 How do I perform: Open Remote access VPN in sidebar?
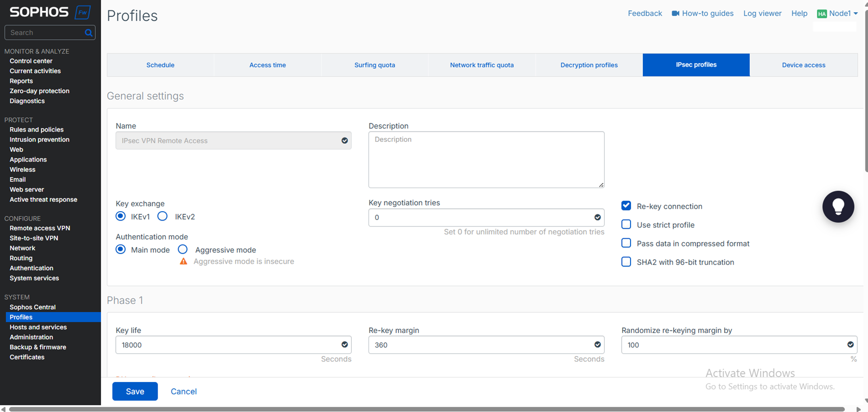40,228
